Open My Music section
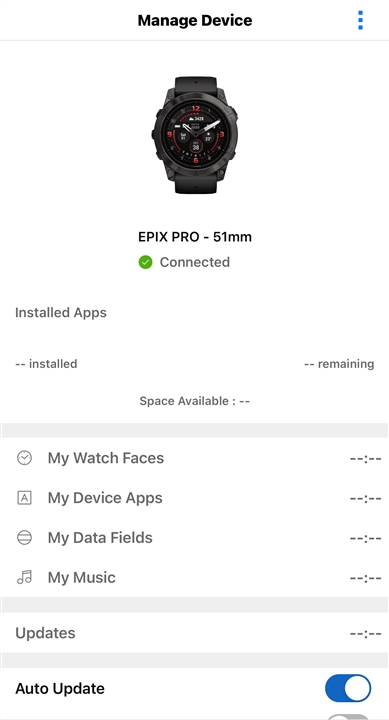Image resolution: width=389 pixels, height=720 pixels. [x=194, y=577]
